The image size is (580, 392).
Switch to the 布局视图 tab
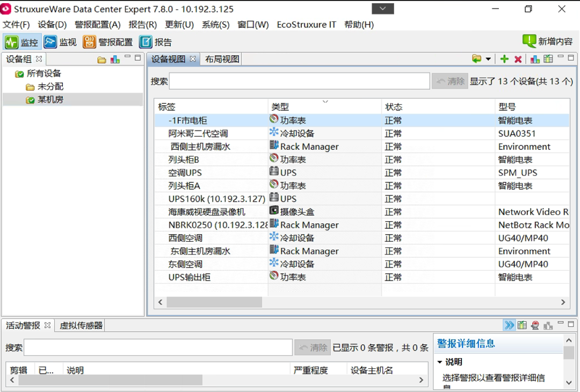tap(222, 59)
